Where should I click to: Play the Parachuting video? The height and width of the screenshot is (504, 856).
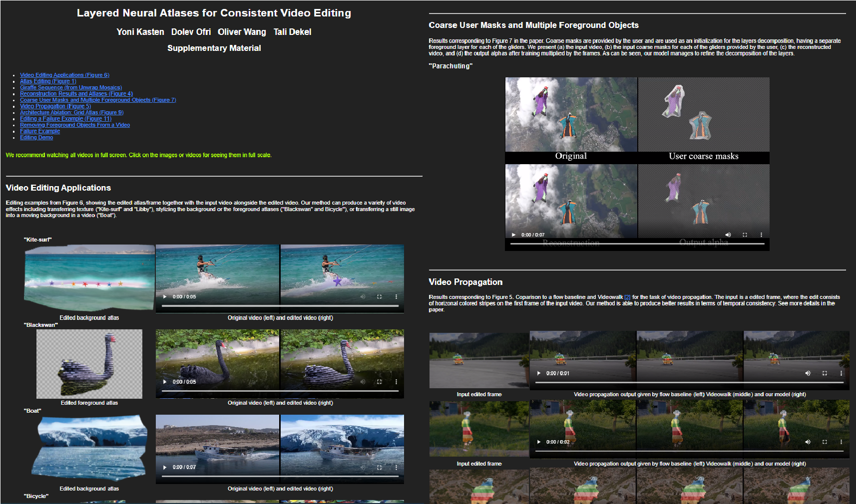[x=513, y=235]
